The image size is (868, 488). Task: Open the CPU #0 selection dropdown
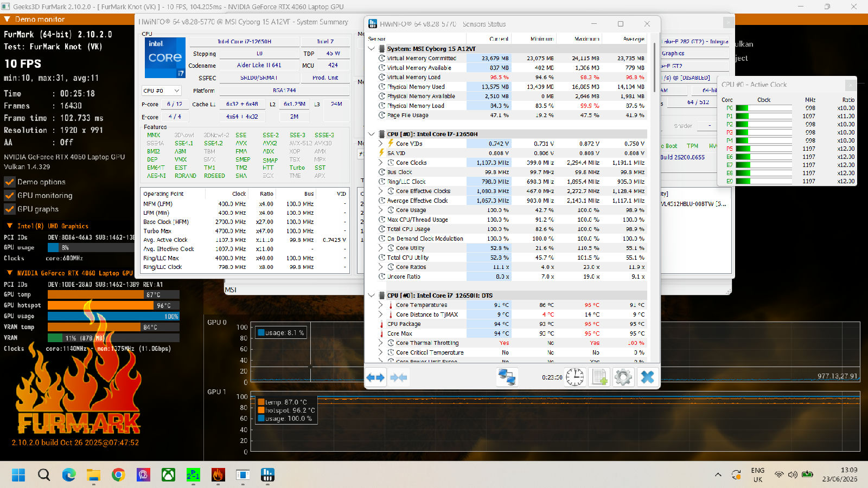(161, 91)
